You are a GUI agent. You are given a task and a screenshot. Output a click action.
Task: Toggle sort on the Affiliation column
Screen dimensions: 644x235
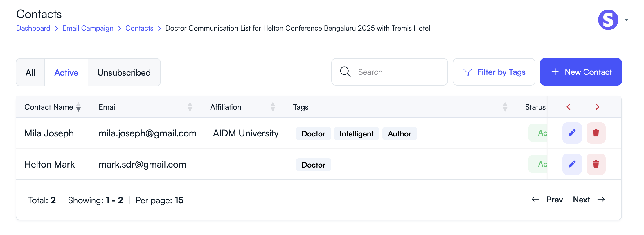273,107
